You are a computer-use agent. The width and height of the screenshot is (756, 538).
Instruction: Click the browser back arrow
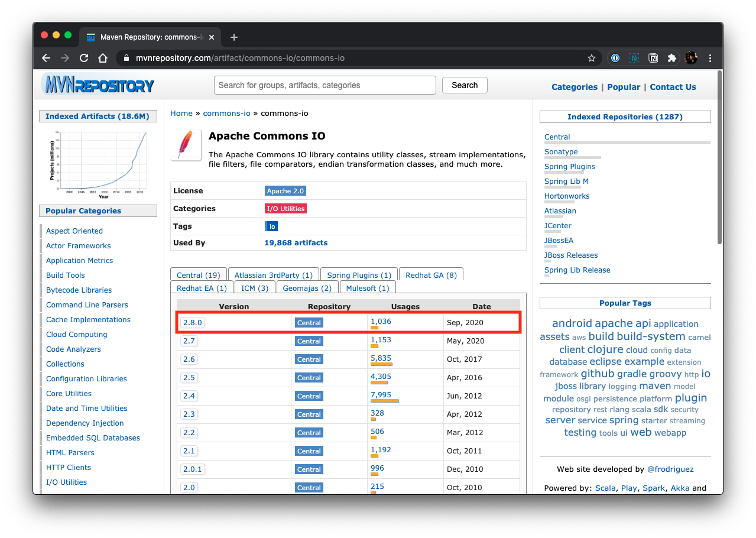click(46, 58)
